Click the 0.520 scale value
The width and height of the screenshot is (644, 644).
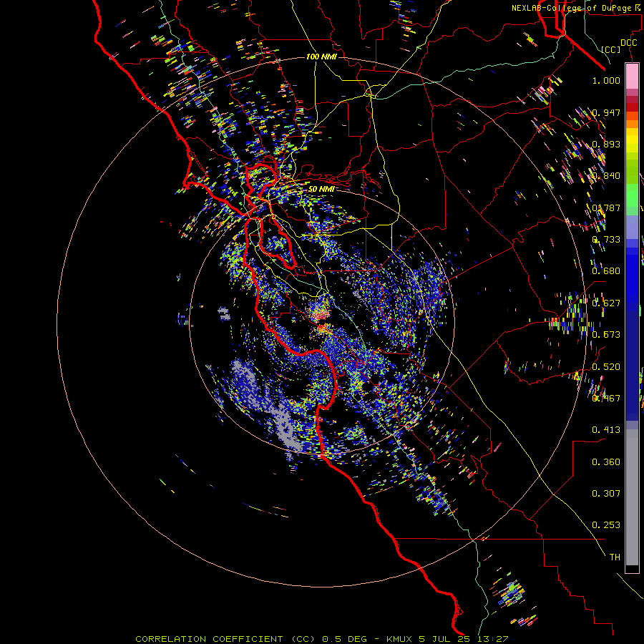606,367
